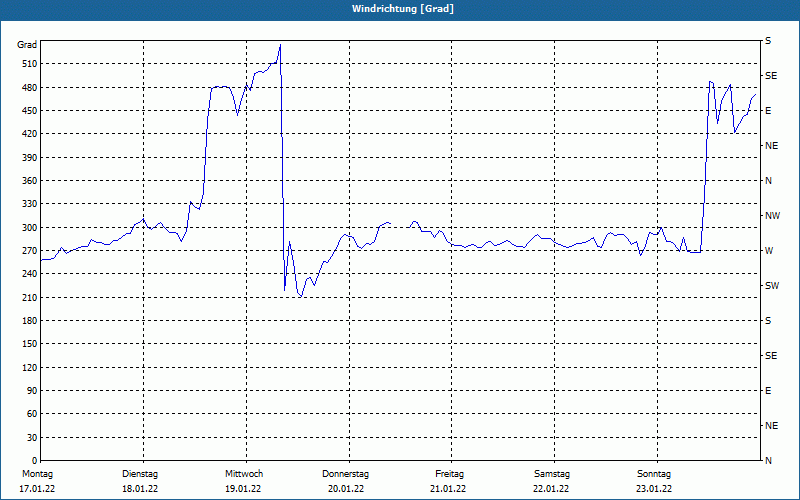
Task: Click the "Windrichtung [Grad]" chart title
Action: (402, 9)
